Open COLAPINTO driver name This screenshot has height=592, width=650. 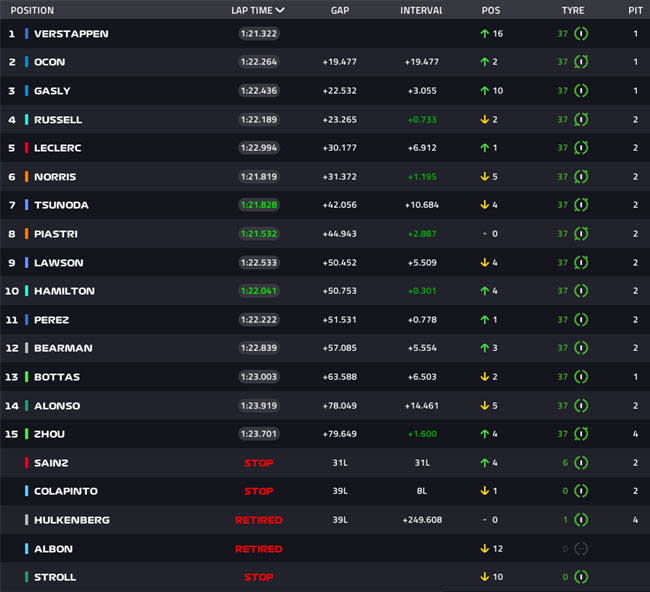pos(66,491)
